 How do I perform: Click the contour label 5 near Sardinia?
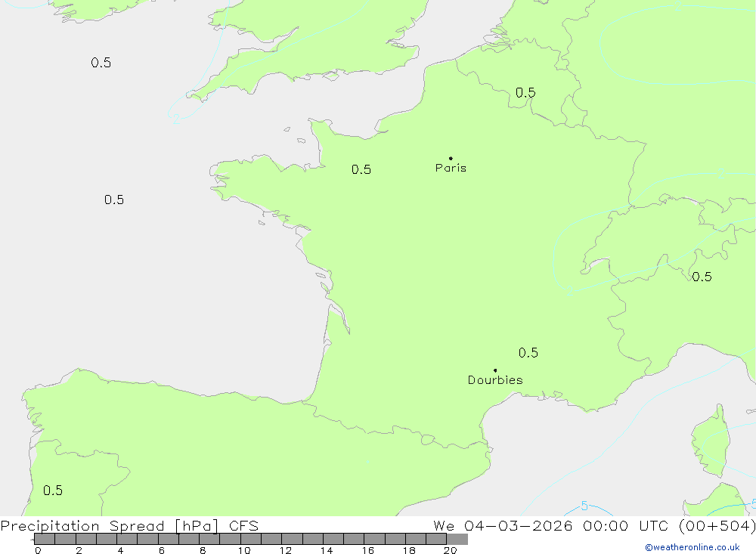tap(584, 506)
